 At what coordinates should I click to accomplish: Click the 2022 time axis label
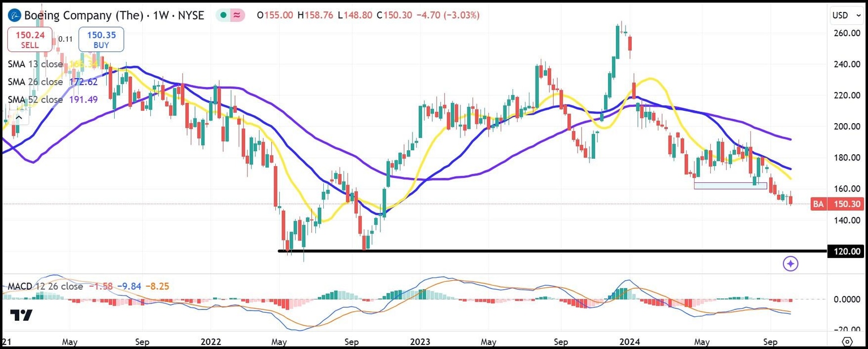tap(211, 342)
